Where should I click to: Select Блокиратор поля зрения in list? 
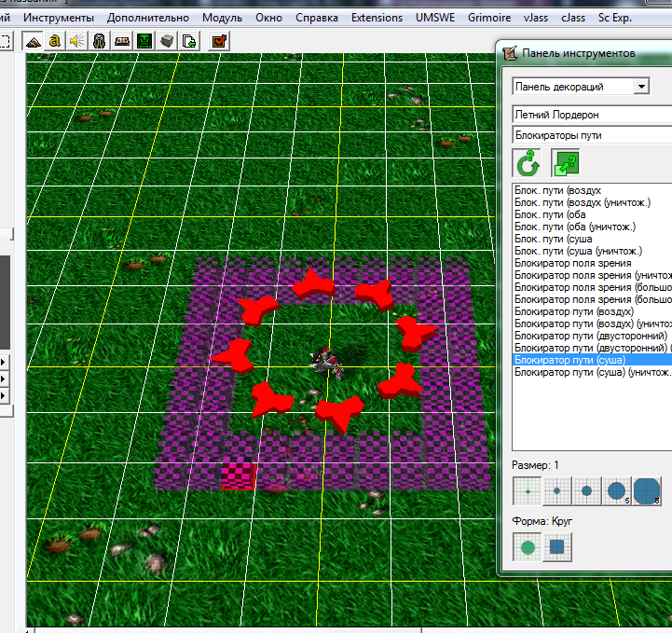tap(571, 264)
